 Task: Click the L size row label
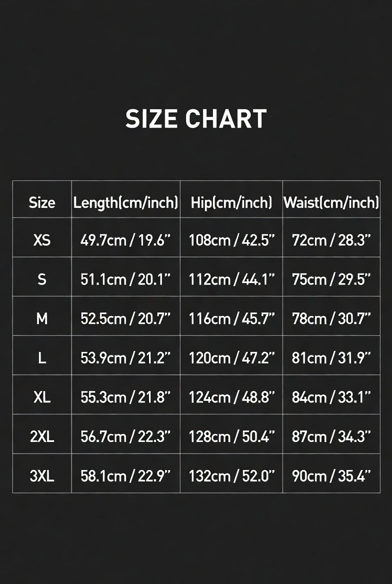pyautogui.click(x=41, y=358)
